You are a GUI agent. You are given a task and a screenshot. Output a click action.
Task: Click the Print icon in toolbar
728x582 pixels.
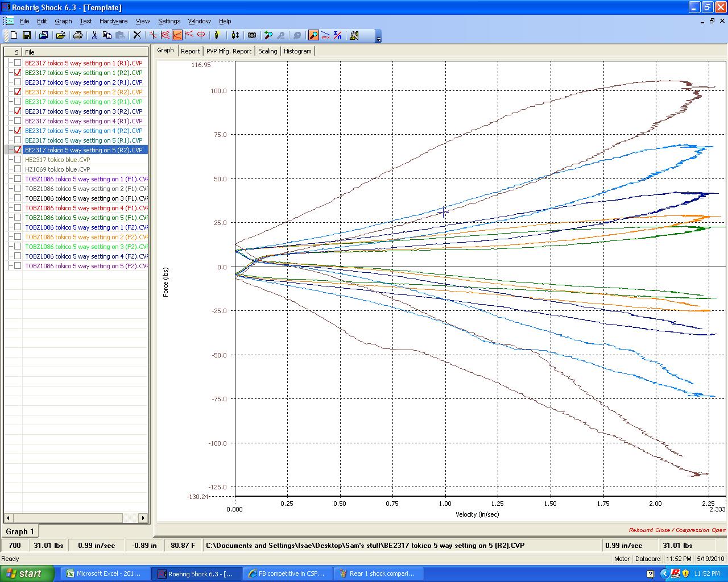point(78,35)
